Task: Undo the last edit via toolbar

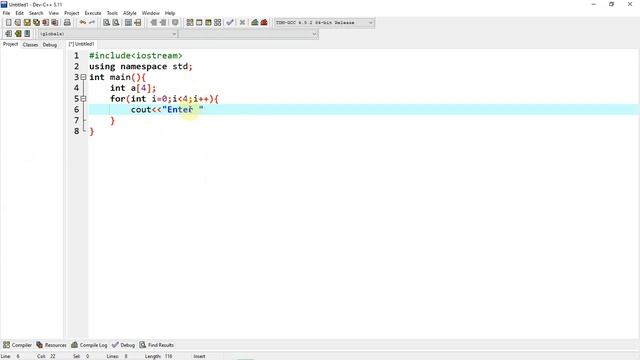Action: click(83, 22)
